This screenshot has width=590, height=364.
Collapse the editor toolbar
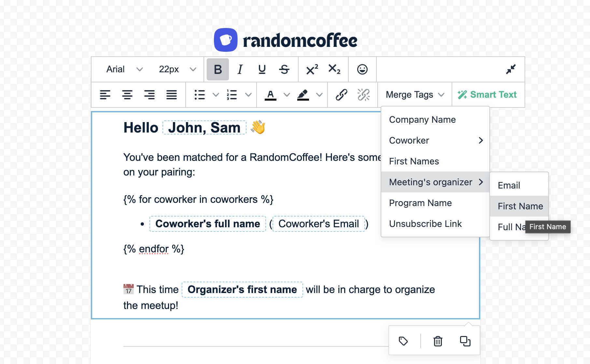511,69
